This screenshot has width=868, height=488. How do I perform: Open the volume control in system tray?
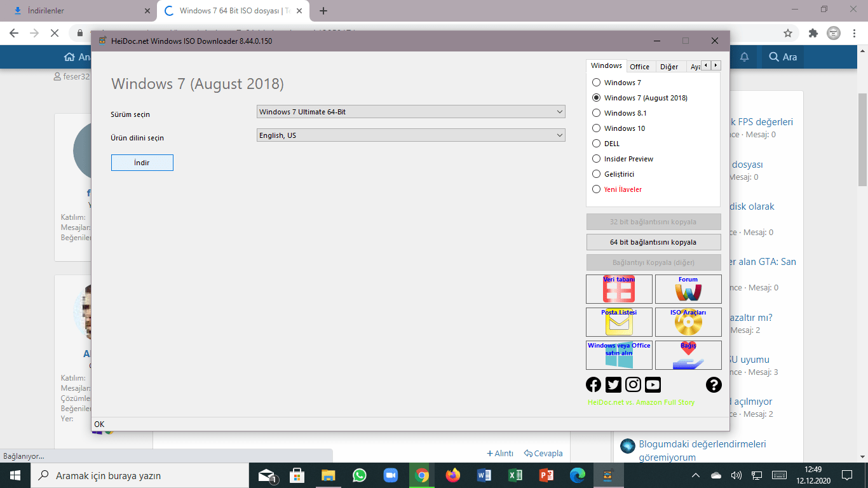click(x=736, y=475)
